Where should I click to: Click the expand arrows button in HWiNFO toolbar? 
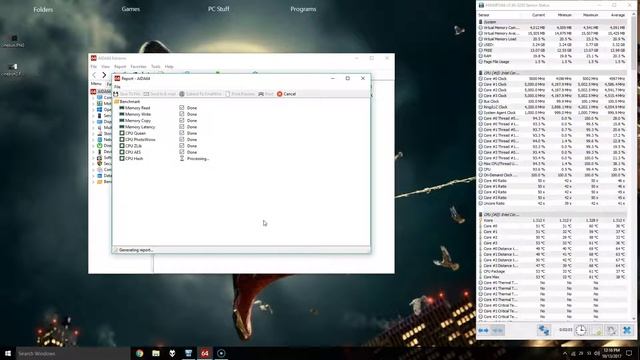point(483,330)
